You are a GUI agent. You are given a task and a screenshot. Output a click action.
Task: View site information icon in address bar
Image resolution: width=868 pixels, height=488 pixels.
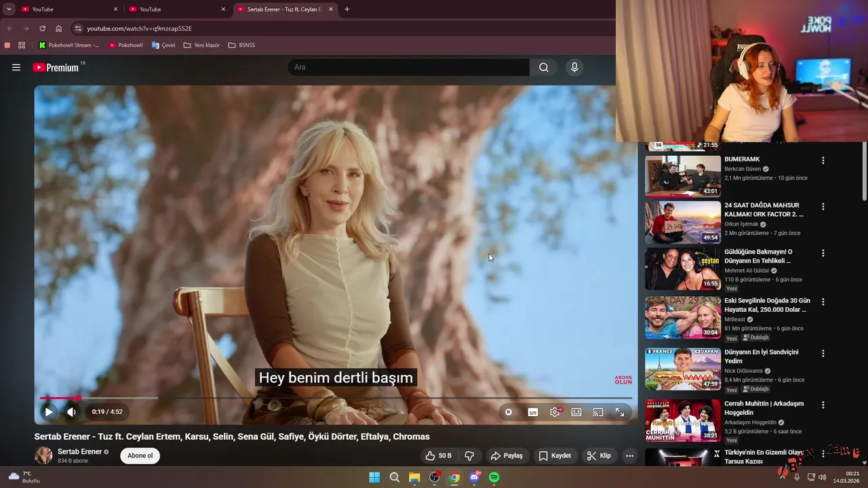tap(78, 28)
